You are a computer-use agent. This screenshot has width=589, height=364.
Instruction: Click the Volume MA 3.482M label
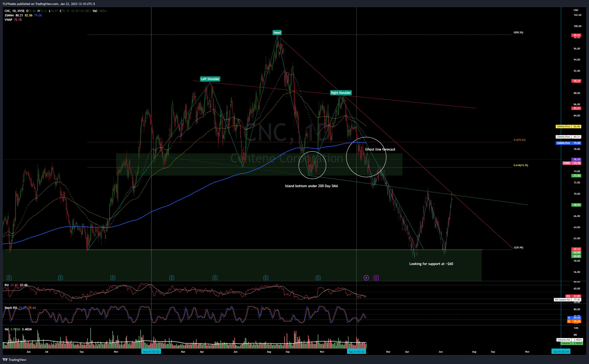tap(569, 340)
